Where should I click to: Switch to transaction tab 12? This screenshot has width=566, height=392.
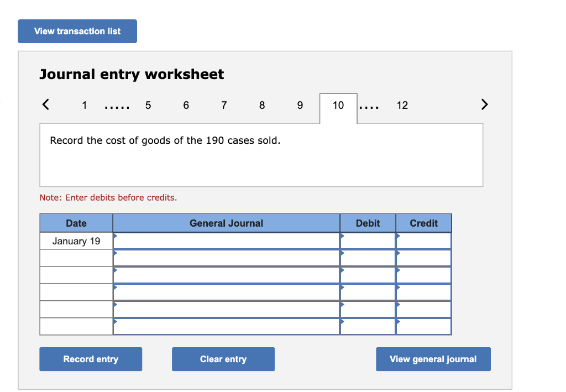coord(402,105)
